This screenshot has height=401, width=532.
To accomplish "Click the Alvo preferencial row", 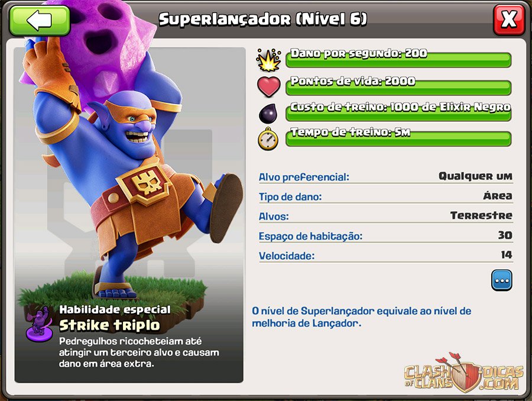I will click(x=386, y=177).
